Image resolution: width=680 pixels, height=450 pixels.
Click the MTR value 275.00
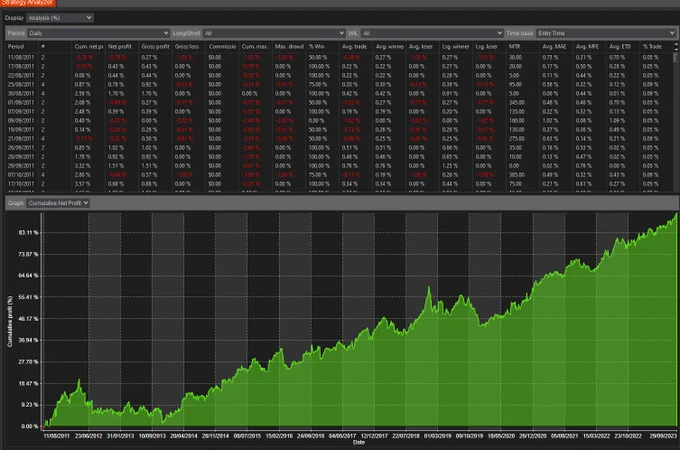click(517, 139)
